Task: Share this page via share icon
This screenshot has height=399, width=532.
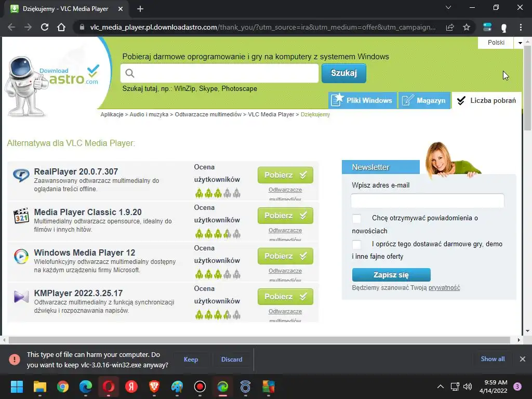Action: (x=450, y=27)
